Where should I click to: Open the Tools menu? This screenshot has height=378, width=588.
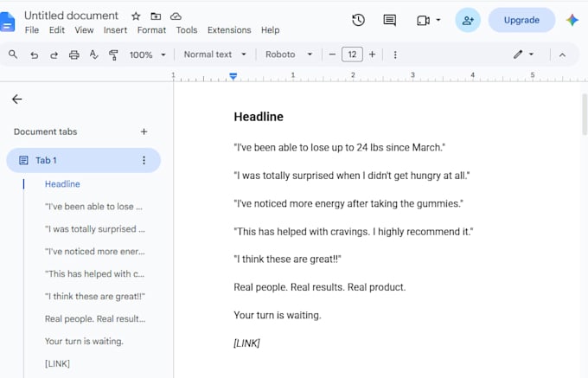[x=187, y=30]
